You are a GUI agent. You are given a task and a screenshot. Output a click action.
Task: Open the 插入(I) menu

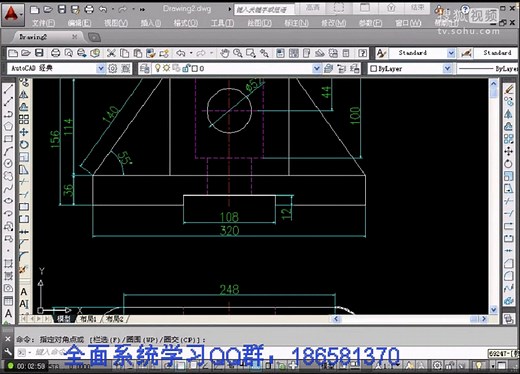151,23
